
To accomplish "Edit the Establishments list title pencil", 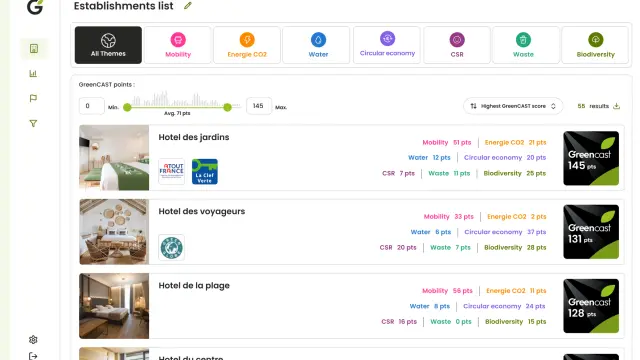I will click(x=188, y=6).
